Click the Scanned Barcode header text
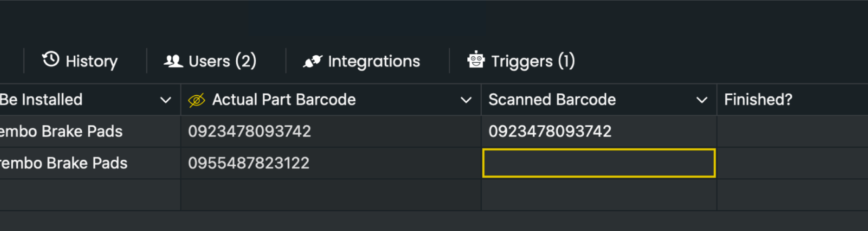This screenshot has width=868, height=231. click(552, 100)
